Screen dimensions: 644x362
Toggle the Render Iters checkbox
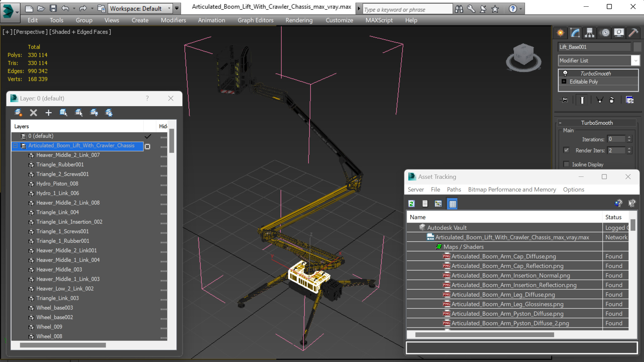click(567, 150)
